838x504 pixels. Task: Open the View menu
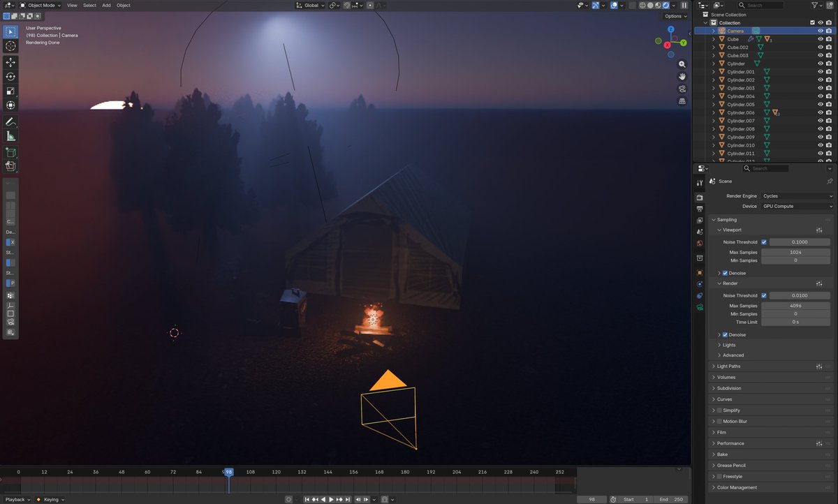72,5
